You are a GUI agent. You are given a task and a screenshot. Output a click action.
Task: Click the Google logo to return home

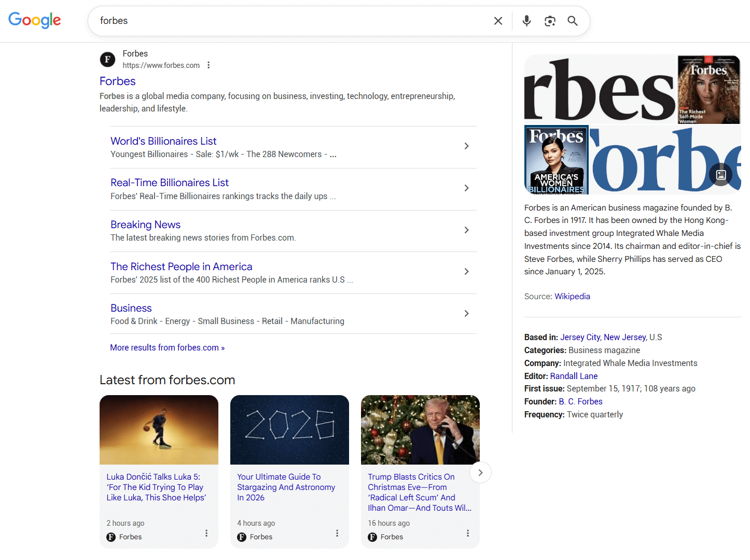coord(34,21)
